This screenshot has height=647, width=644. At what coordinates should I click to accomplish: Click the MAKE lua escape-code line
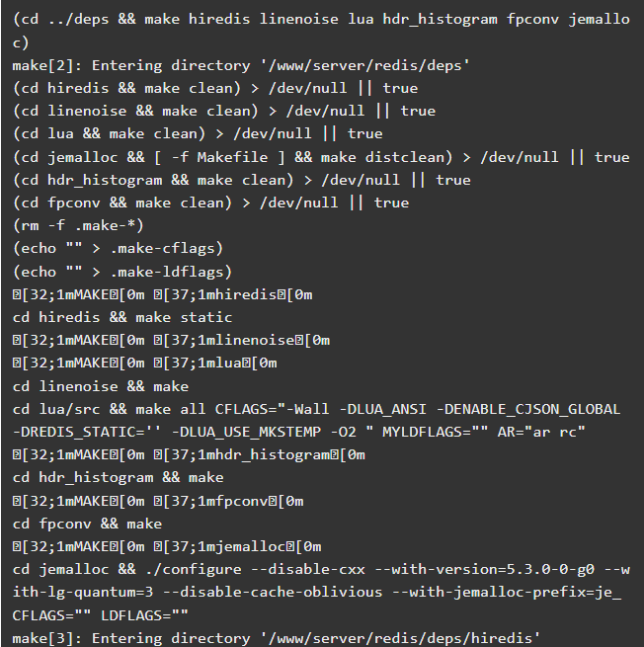click(x=145, y=363)
